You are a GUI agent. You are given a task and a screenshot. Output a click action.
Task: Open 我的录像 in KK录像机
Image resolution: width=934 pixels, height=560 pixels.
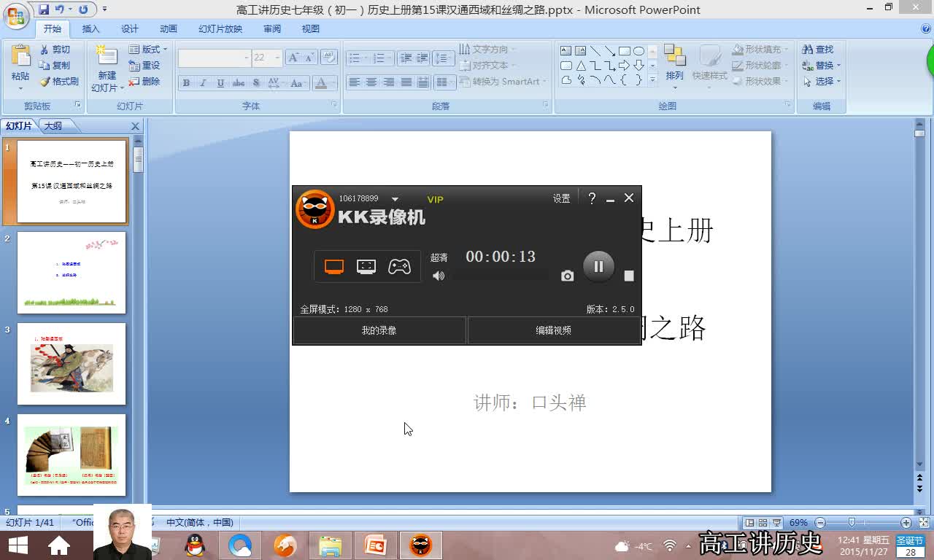379,330
